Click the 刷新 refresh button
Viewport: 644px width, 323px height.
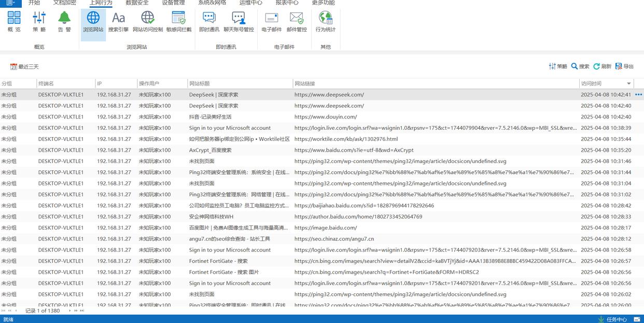tap(602, 66)
